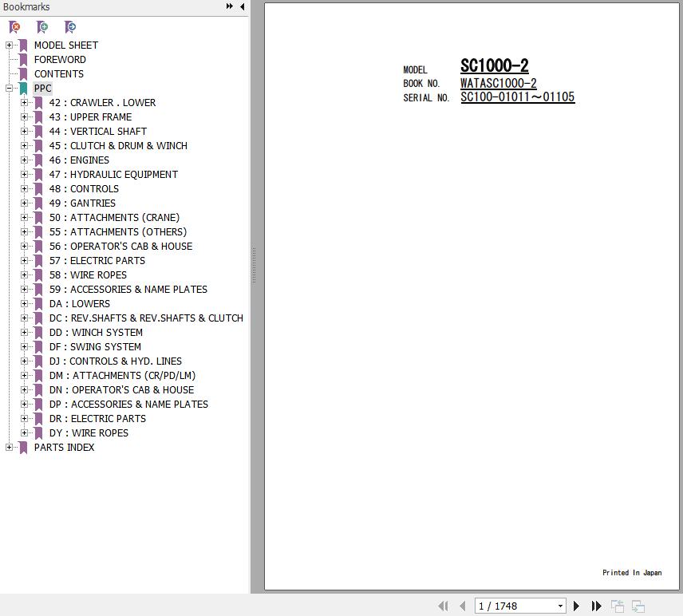This screenshot has width=683, height=616.
Task: Open the page number dropdown arrow
Action: 560,606
